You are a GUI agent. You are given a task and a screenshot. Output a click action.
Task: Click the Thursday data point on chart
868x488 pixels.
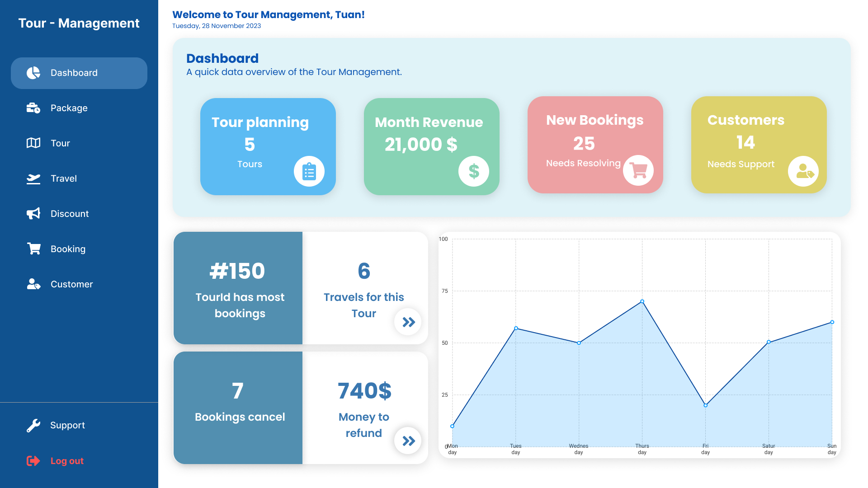pos(642,301)
